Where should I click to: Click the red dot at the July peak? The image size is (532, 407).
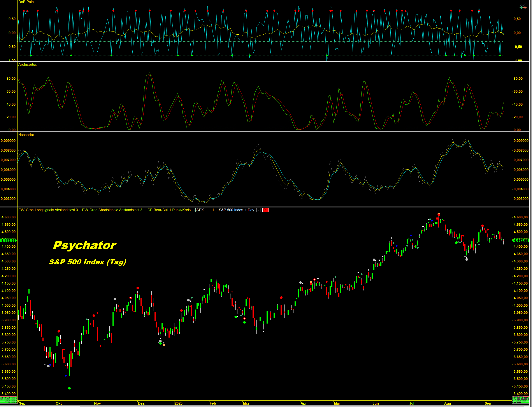click(x=439, y=215)
